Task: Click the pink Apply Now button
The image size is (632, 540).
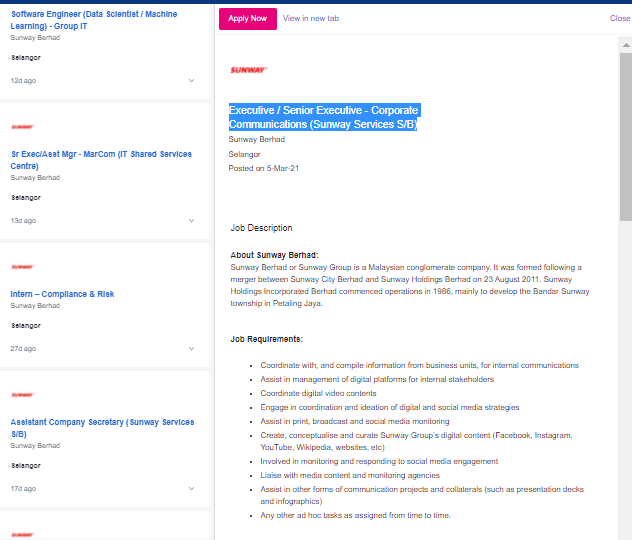Action: 248,19
